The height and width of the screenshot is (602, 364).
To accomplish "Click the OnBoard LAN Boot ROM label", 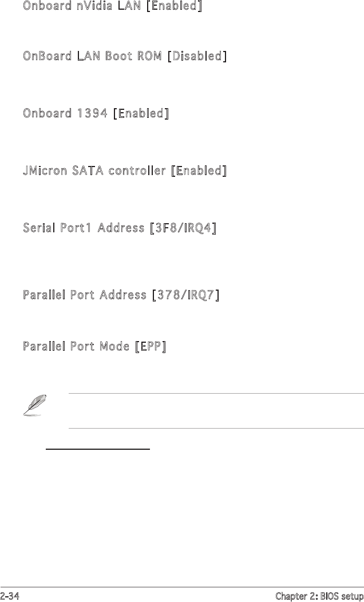I will 93,56.
